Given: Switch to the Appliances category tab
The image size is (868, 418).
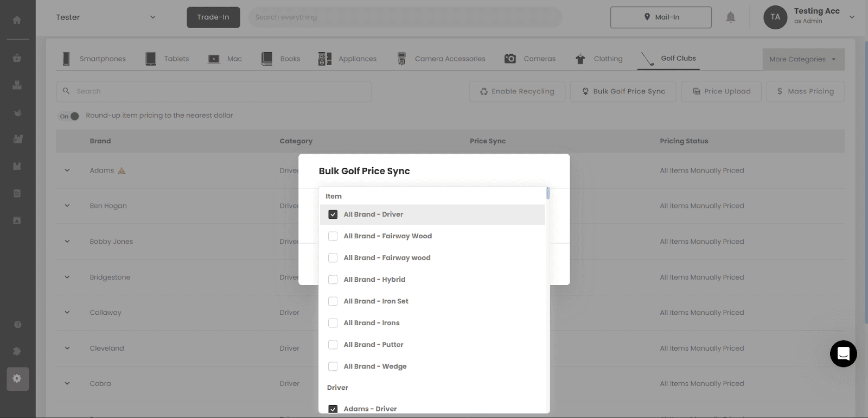Looking at the screenshot, I should 347,59.
